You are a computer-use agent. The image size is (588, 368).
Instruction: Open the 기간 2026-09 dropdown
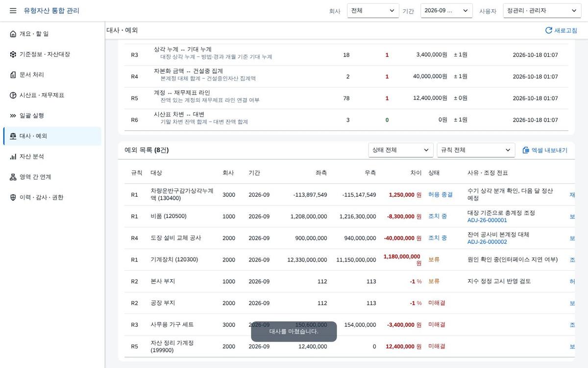pyautogui.click(x=446, y=11)
